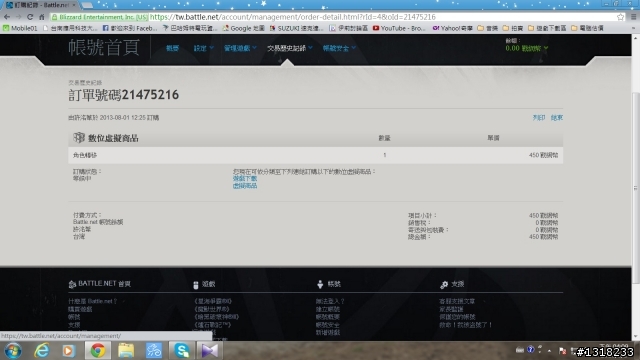Open the SUZUKI bookmark
The image size is (640, 360).
point(296,28)
